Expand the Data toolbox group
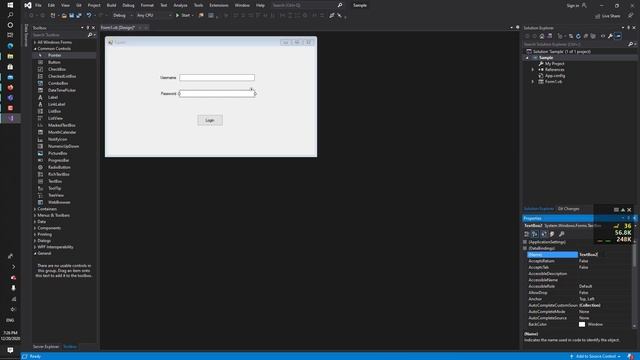Viewport: 640px width, 360px height. pyautogui.click(x=35, y=222)
